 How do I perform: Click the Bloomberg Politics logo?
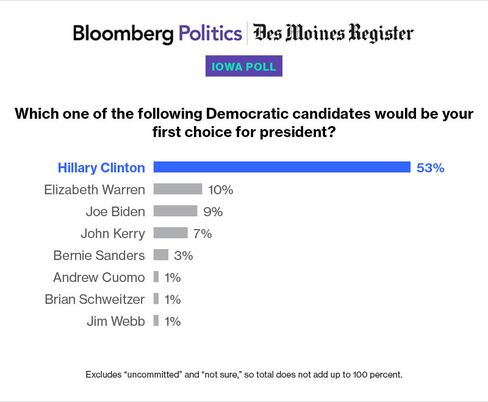click(157, 34)
